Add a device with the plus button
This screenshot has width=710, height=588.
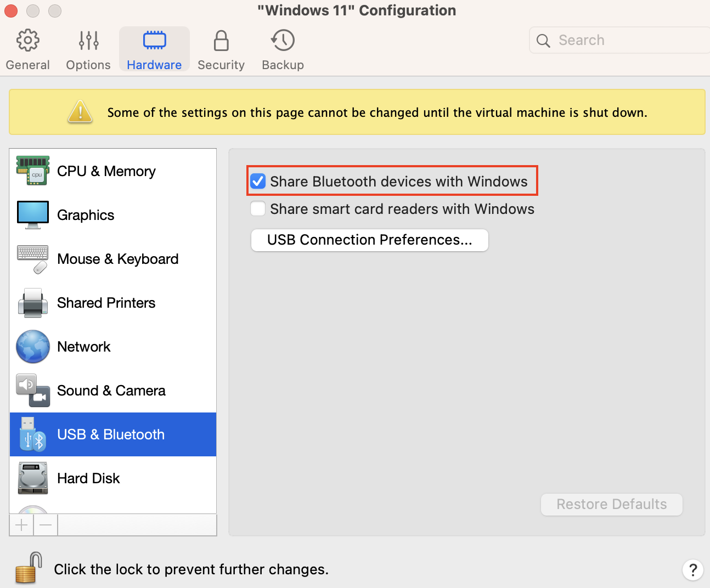coord(21,525)
